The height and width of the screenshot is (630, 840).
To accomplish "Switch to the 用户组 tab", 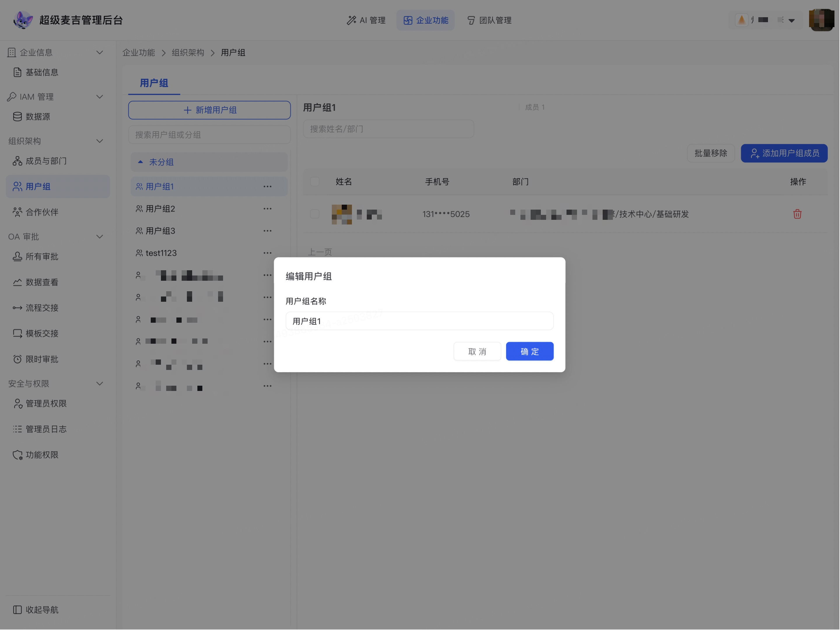I will 154,83.
